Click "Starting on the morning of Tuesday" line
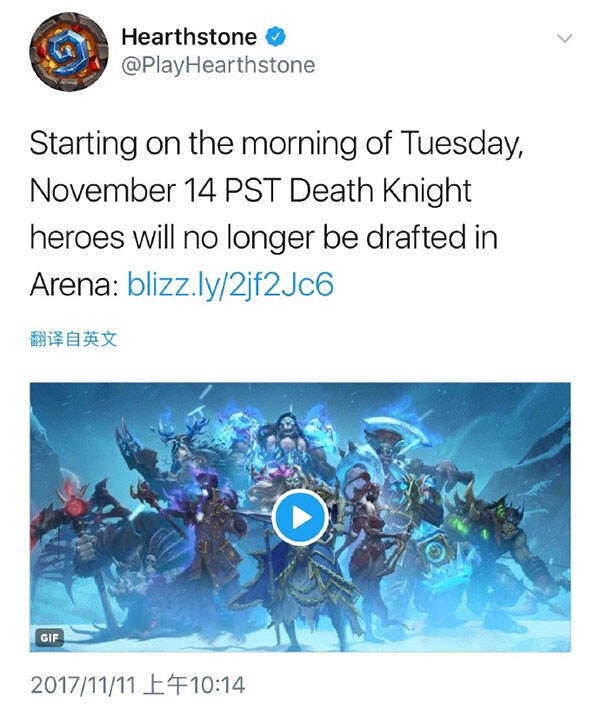 click(x=276, y=144)
